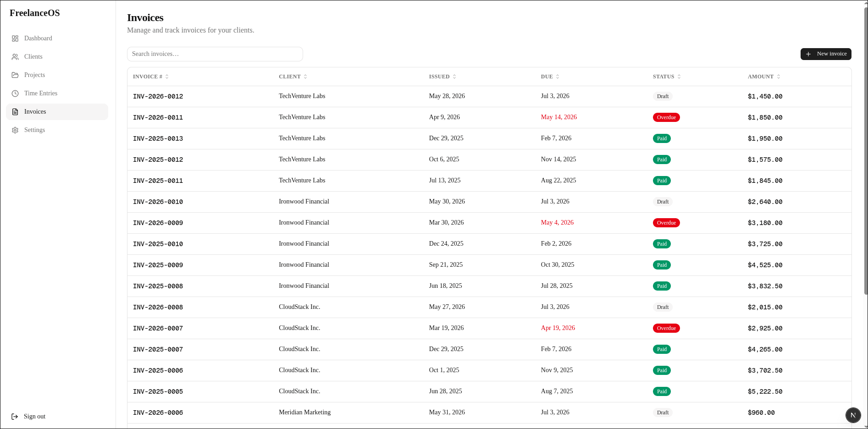Viewport: 868px width, 429px height.
Task: Sort by the Client column arrows
Action: (305, 77)
